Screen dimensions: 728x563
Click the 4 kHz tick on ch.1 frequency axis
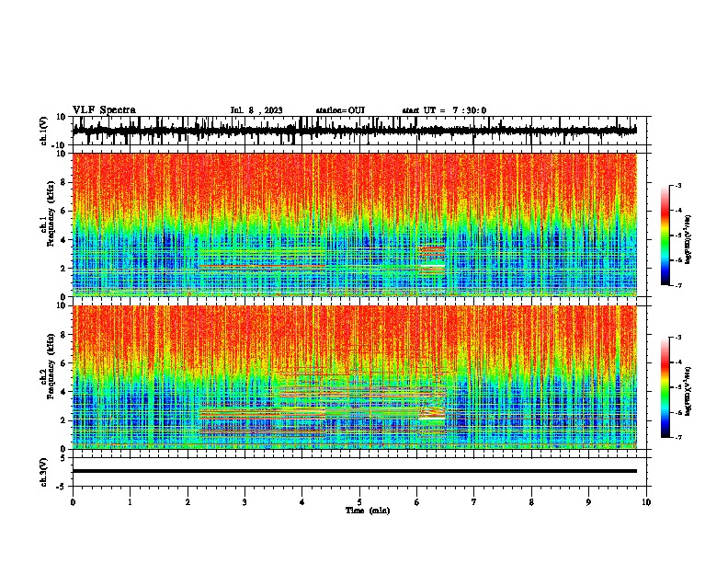[63, 240]
